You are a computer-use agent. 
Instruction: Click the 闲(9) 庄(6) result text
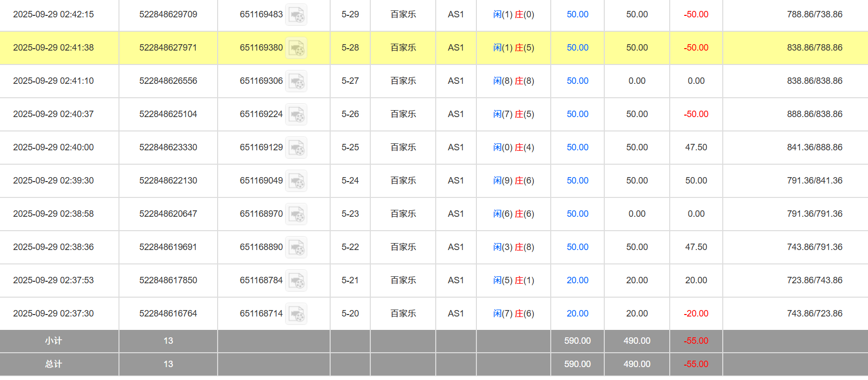514,181
